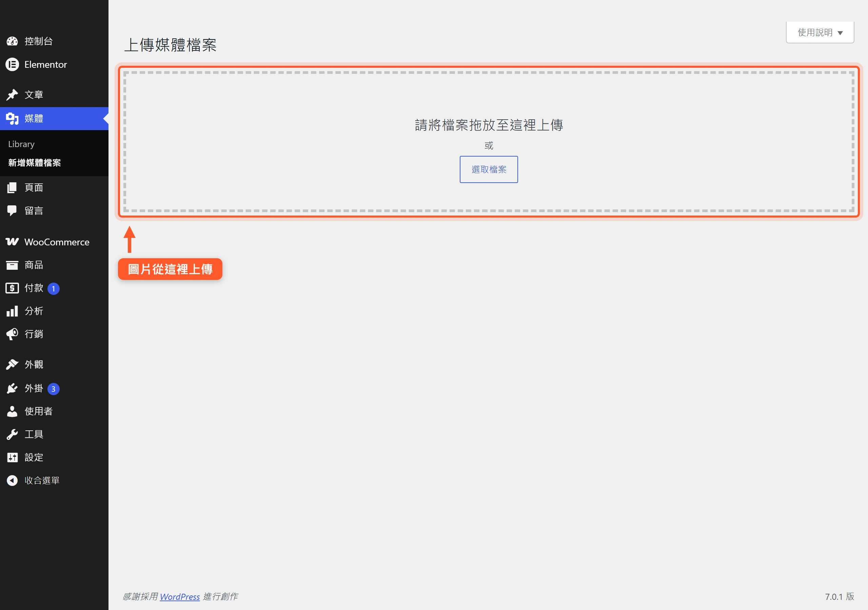The width and height of the screenshot is (868, 610).
Task: Click the paintbrush icon beside 外觀
Action: click(x=12, y=364)
